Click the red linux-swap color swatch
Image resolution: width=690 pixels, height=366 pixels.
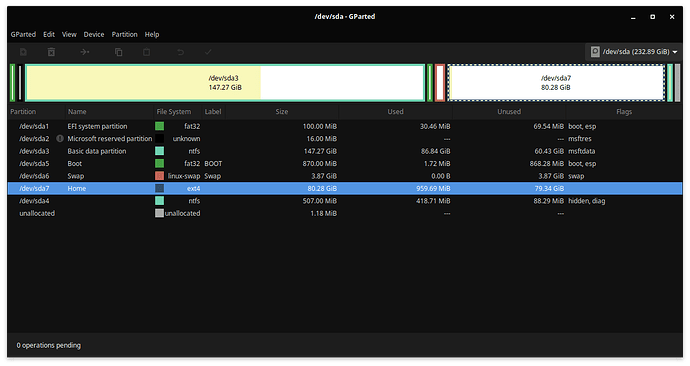159,176
